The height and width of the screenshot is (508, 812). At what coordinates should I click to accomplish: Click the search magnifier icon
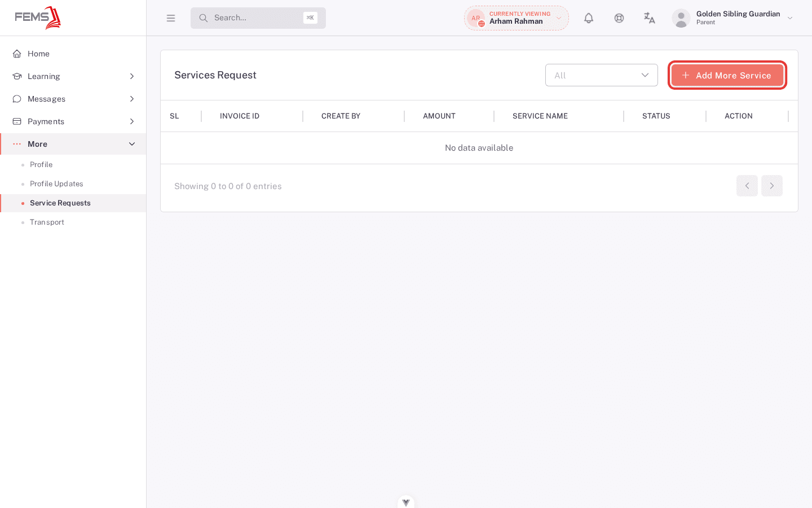(204, 18)
